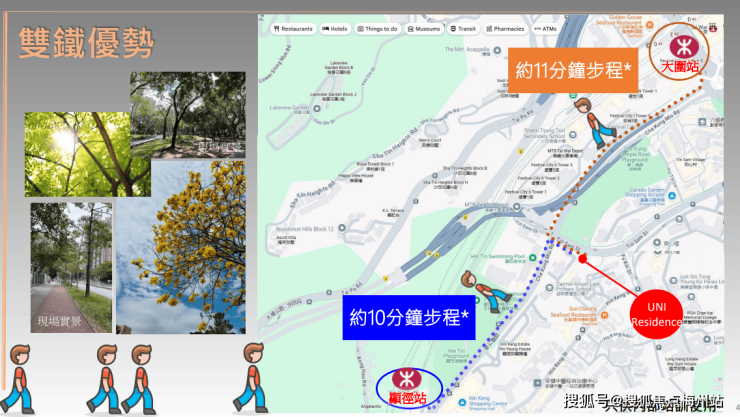Click the Royal Forest Block 1 label
Screen dimensions: 740x417
[375, 166]
